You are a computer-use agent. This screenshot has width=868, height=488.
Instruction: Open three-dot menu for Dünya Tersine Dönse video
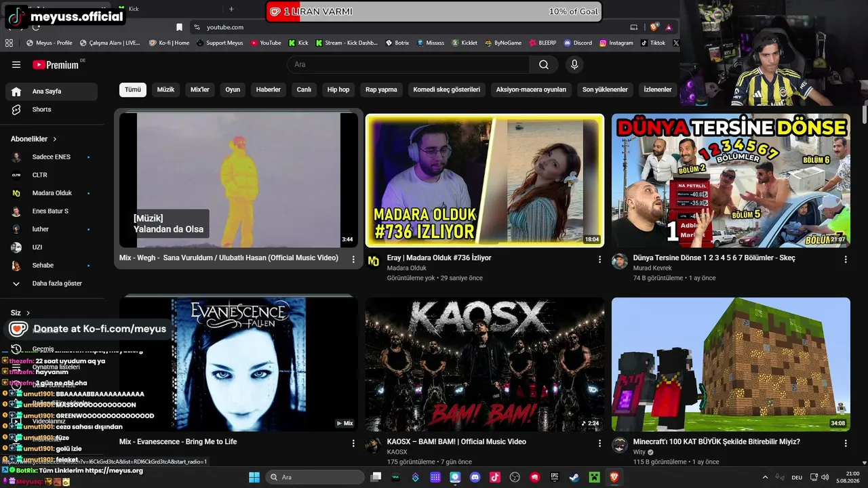coord(846,259)
